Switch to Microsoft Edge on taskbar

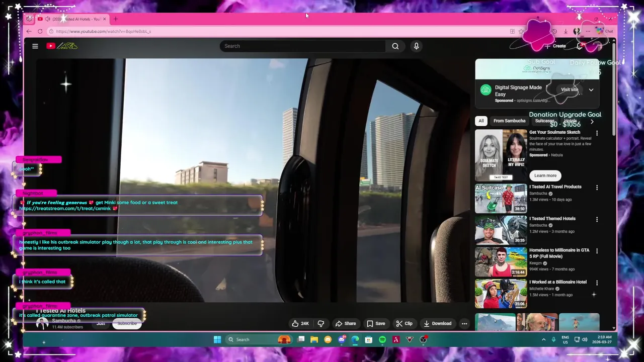coord(355,339)
